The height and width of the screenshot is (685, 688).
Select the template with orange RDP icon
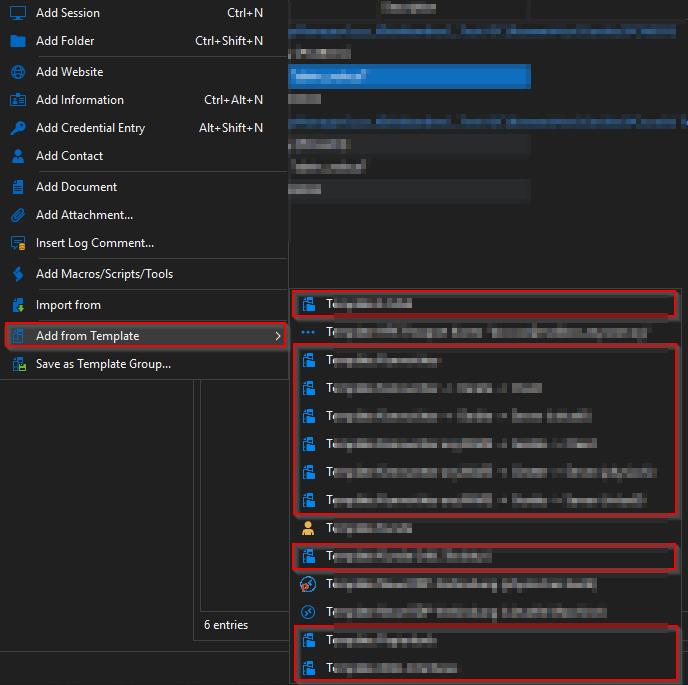[x=484, y=585]
